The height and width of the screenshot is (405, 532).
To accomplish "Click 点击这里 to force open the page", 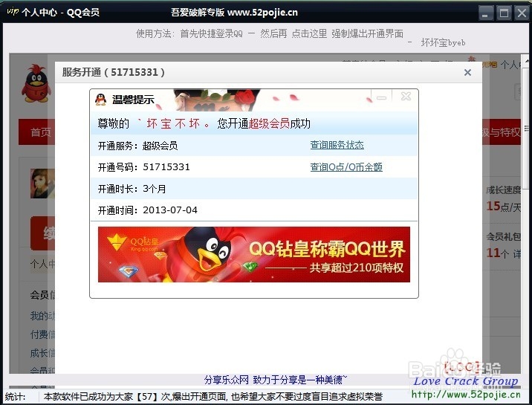I will (309, 33).
